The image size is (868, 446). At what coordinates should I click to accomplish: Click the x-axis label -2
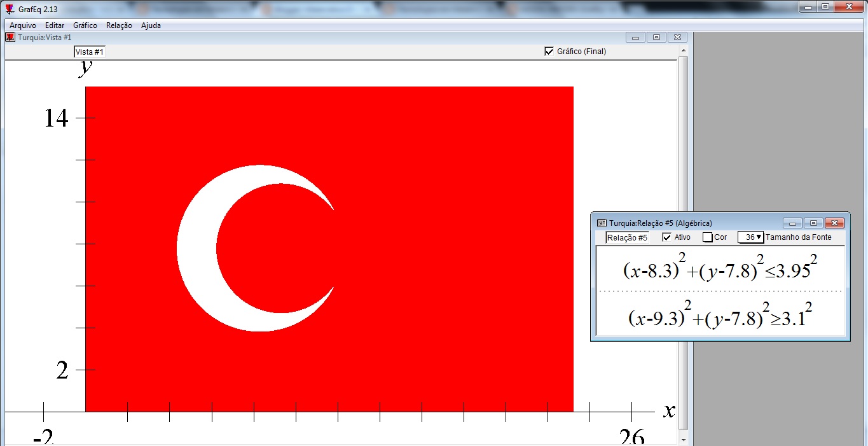[44, 437]
